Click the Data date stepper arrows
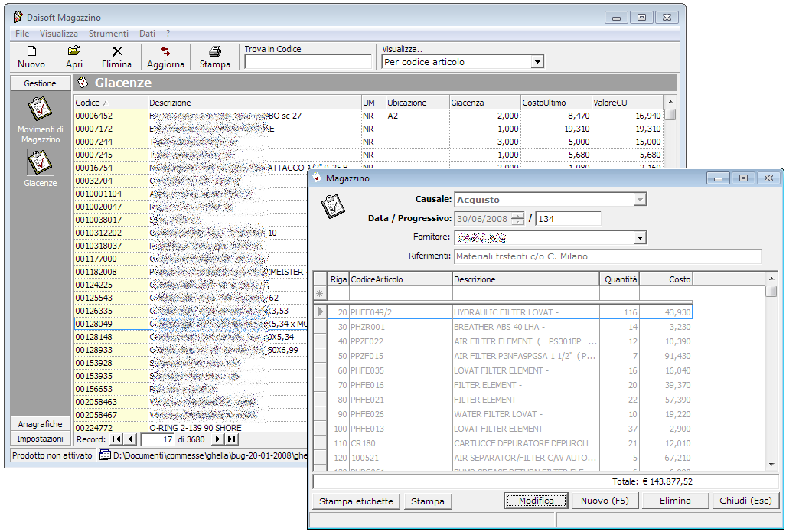The image size is (786, 532). click(x=518, y=219)
